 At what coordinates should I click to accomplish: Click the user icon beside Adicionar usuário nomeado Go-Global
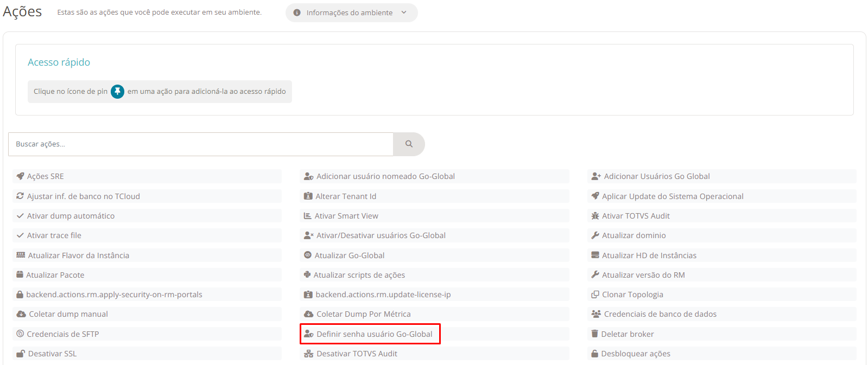(x=309, y=176)
